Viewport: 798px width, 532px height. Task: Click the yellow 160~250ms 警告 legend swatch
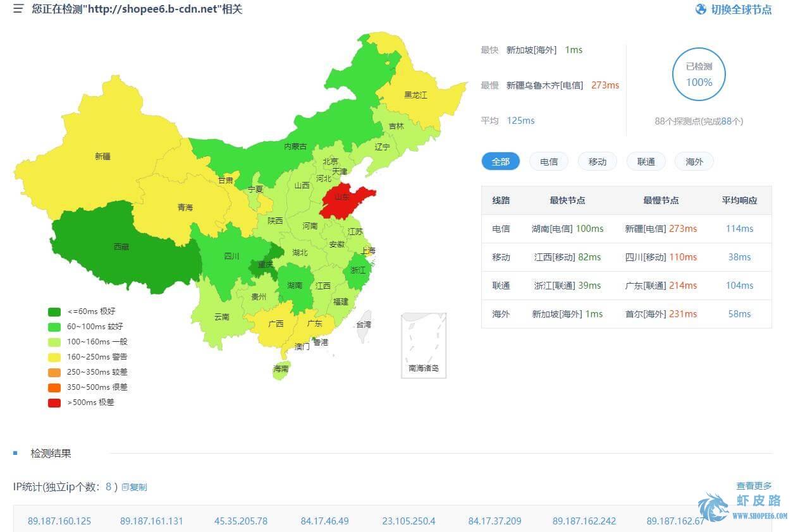(54, 357)
